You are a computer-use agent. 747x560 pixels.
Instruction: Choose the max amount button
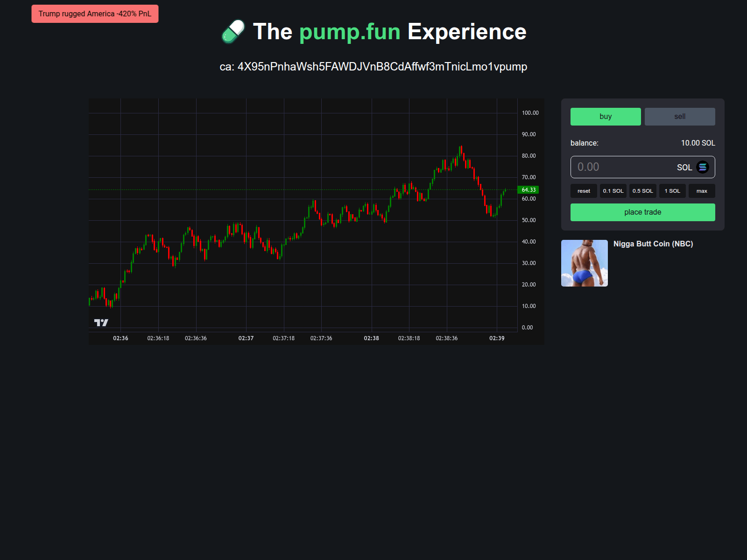702,191
